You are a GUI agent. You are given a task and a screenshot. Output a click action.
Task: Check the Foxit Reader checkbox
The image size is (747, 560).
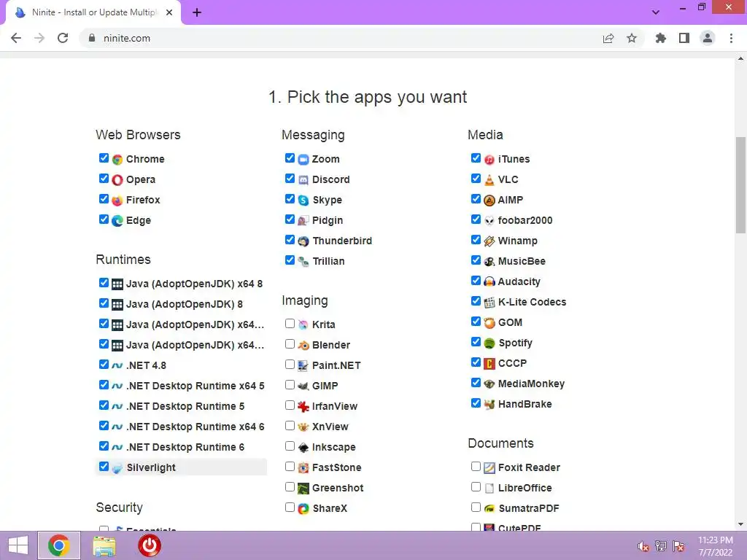pyautogui.click(x=476, y=466)
